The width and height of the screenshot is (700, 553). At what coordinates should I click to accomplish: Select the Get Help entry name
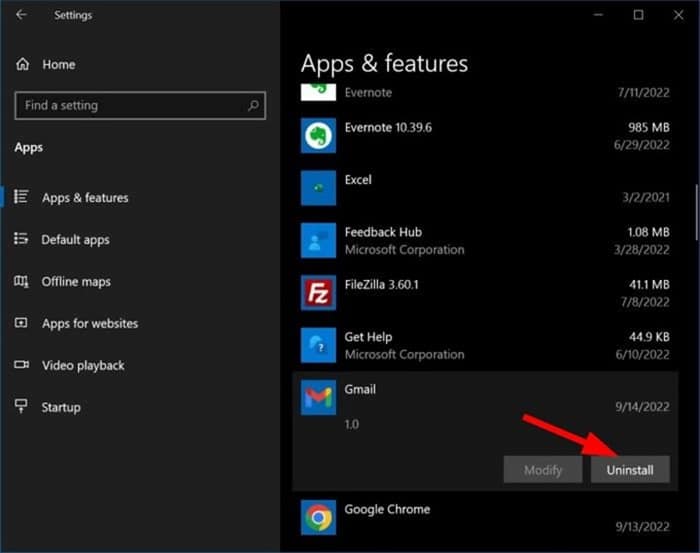[x=368, y=337]
